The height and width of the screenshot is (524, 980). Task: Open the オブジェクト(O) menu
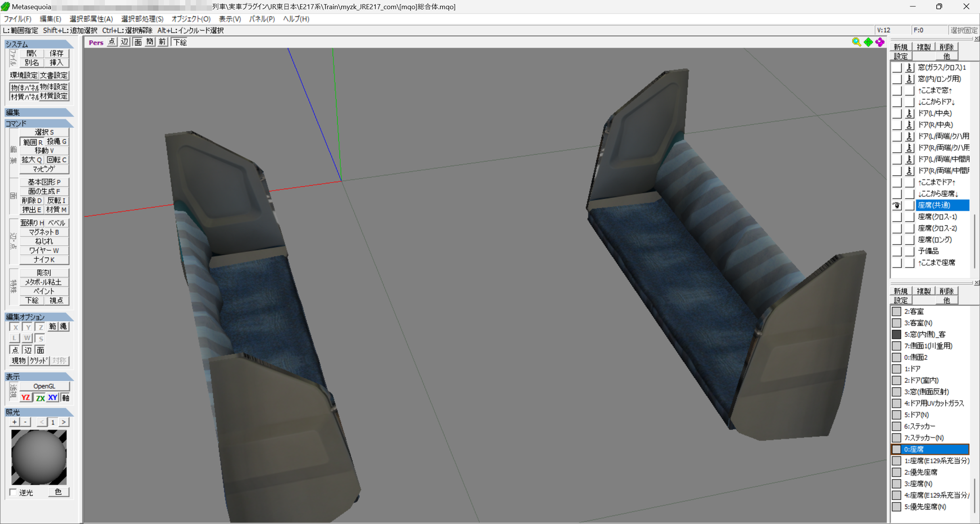click(191, 19)
